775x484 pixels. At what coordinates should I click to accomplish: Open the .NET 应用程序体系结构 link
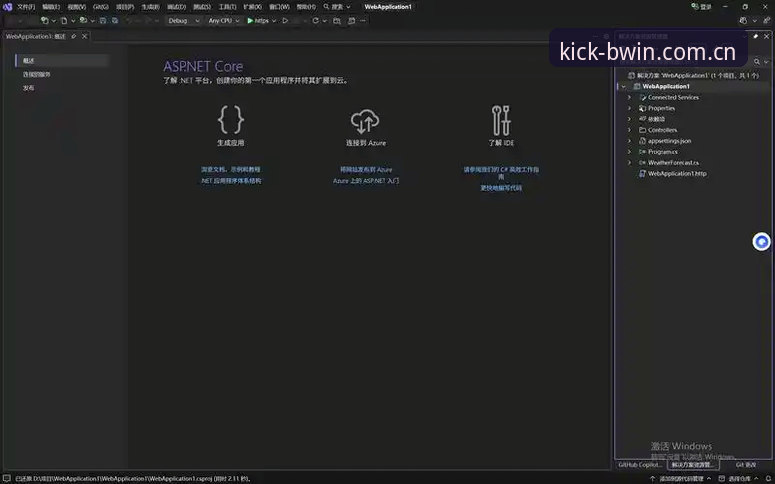pyautogui.click(x=231, y=181)
